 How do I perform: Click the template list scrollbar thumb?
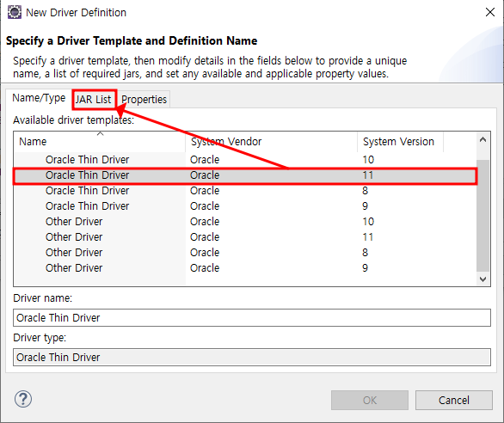coord(482,215)
